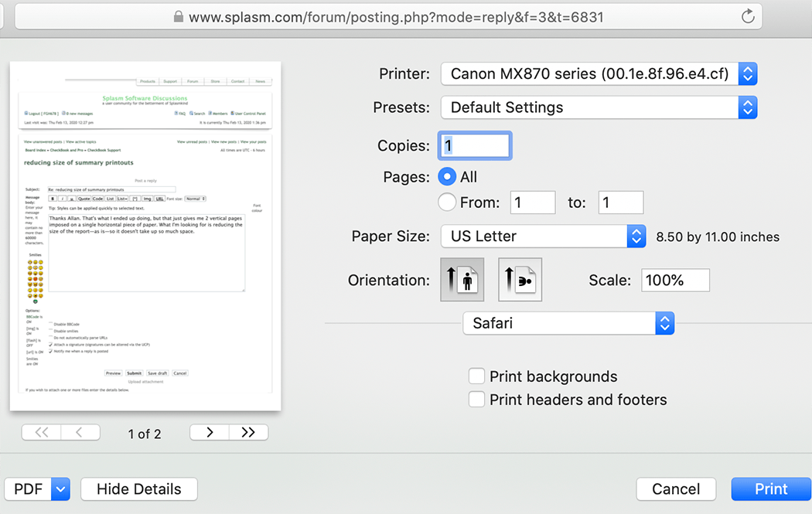Reload the page with the refresh icon

click(x=748, y=16)
